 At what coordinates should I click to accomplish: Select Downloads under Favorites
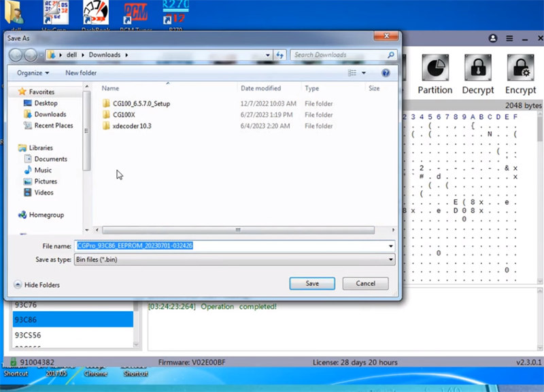50,114
